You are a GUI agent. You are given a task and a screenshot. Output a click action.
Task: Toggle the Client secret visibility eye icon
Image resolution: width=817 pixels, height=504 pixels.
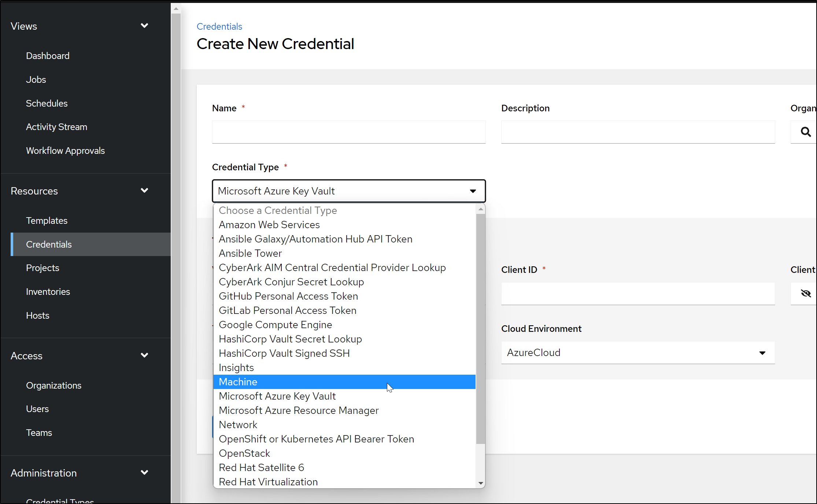(805, 293)
